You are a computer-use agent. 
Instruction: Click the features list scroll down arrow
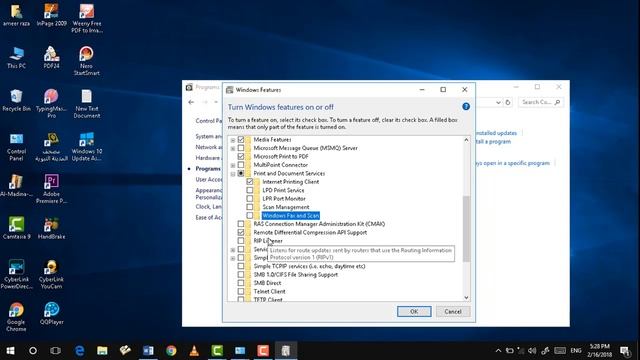[466, 298]
